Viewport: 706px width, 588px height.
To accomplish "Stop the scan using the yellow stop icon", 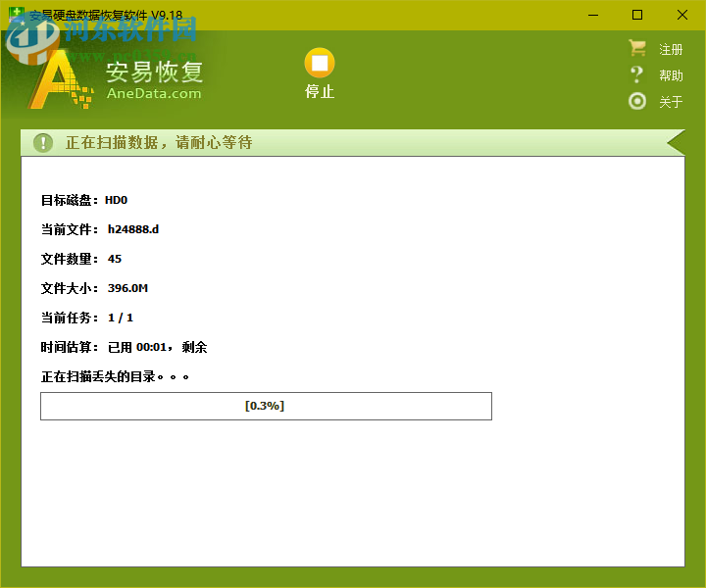I will tap(320, 63).
